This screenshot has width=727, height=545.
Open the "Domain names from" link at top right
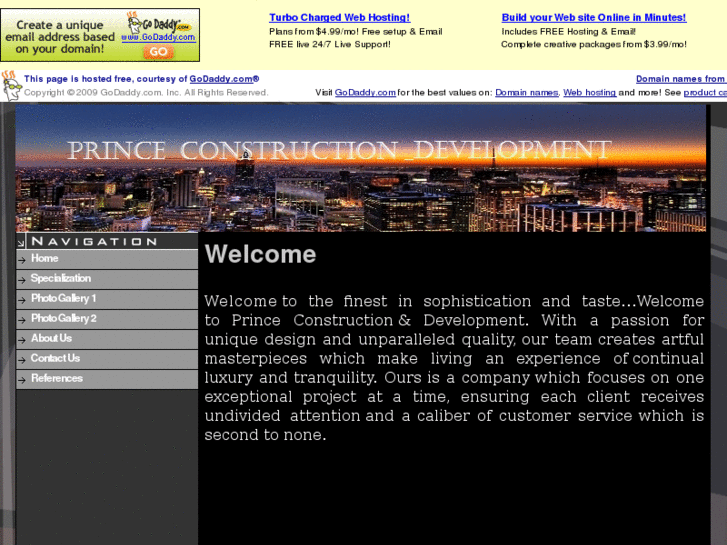pos(680,79)
